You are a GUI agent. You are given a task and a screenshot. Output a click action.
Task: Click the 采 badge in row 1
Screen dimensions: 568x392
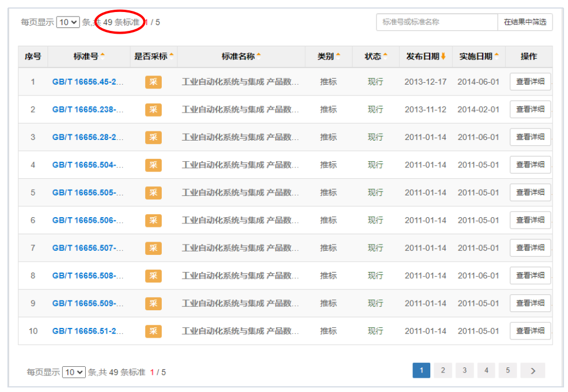pyautogui.click(x=153, y=81)
